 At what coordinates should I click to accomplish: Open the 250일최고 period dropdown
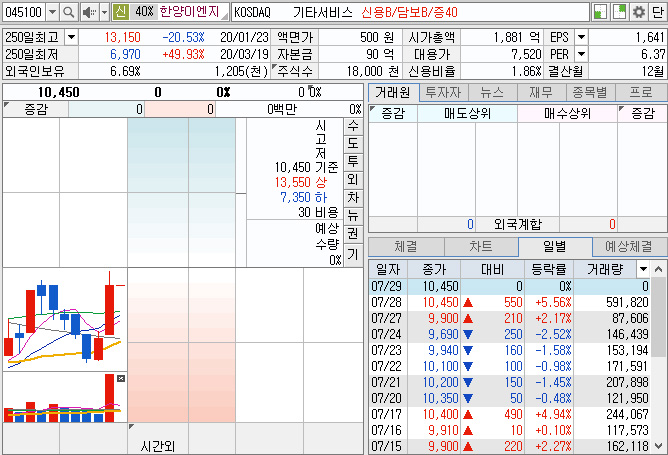[71, 37]
